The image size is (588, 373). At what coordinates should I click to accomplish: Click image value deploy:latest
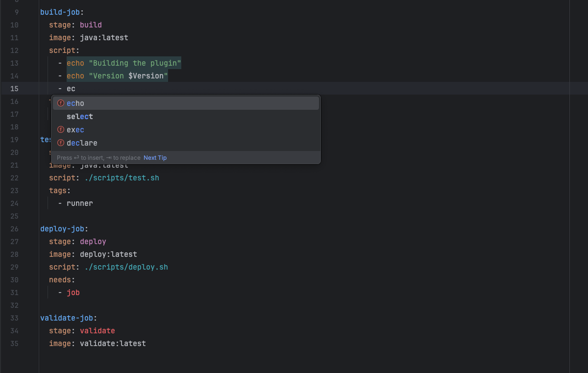tap(108, 254)
